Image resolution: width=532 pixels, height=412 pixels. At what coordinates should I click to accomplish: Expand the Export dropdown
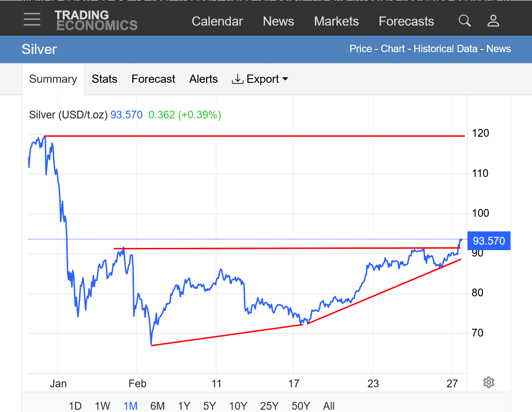[x=261, y=79]
